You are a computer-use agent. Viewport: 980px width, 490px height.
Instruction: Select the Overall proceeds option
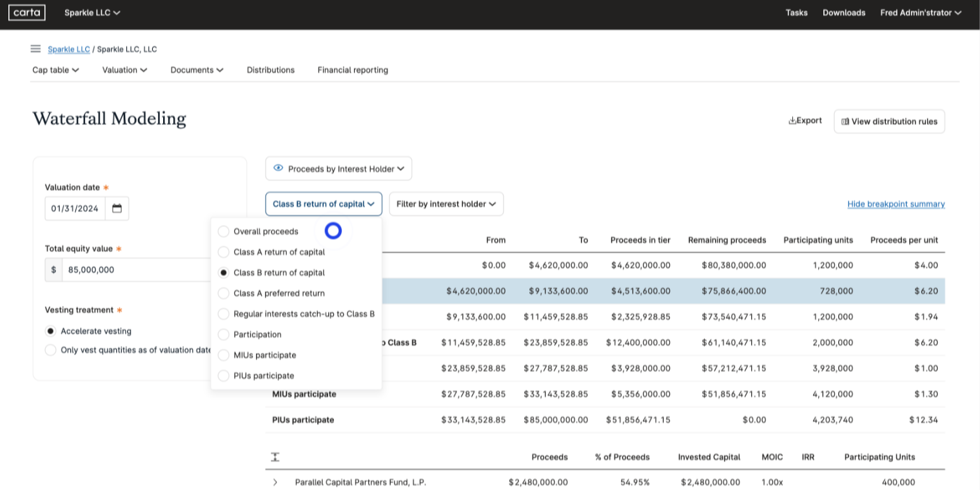[224, 231]
